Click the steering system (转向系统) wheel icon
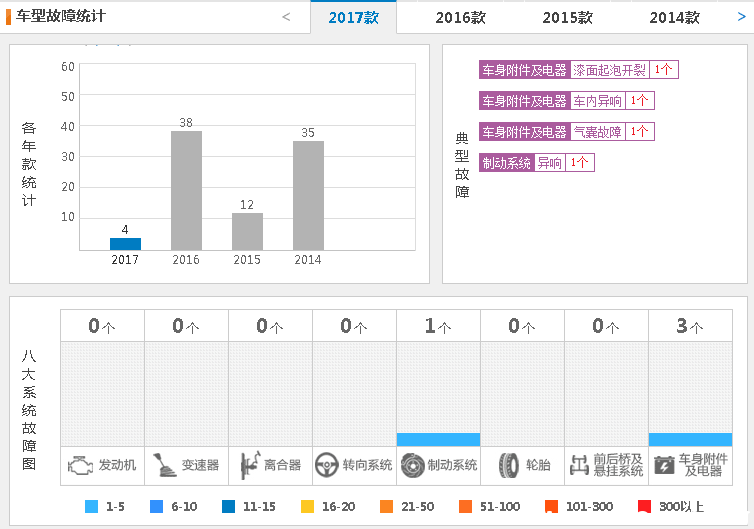754x529 pixels. 326,465
